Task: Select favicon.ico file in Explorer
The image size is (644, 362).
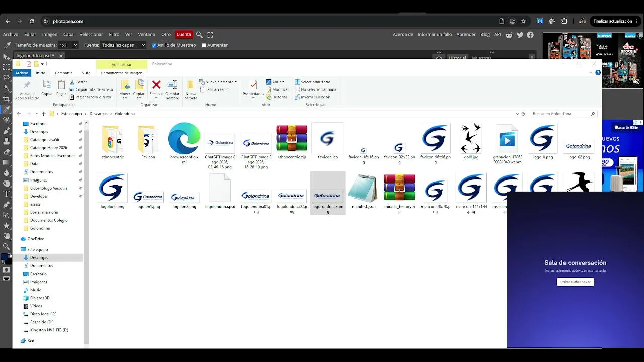Action: tap(328, 142)
